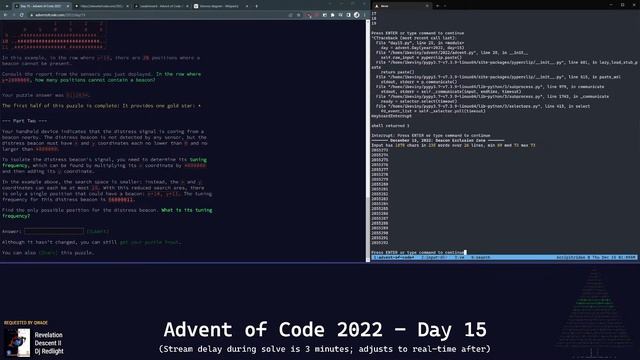Click the bookmark star in address bar

tap(298, 15)
